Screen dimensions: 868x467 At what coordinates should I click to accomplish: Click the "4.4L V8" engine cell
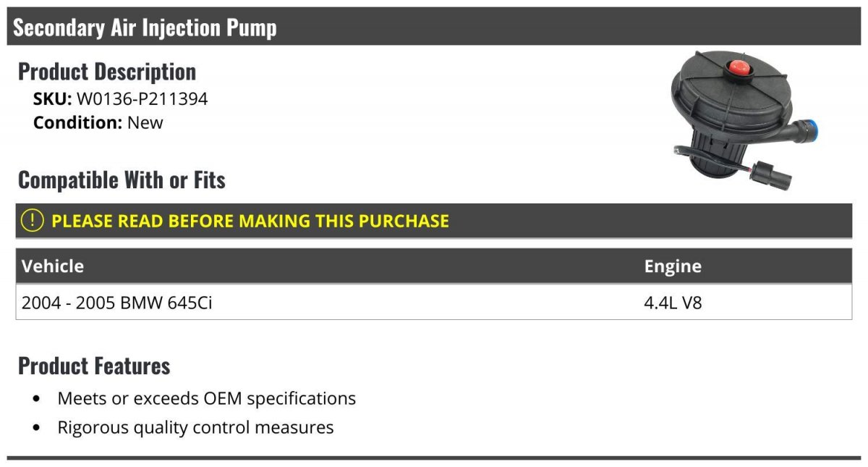tap(673, 303)
